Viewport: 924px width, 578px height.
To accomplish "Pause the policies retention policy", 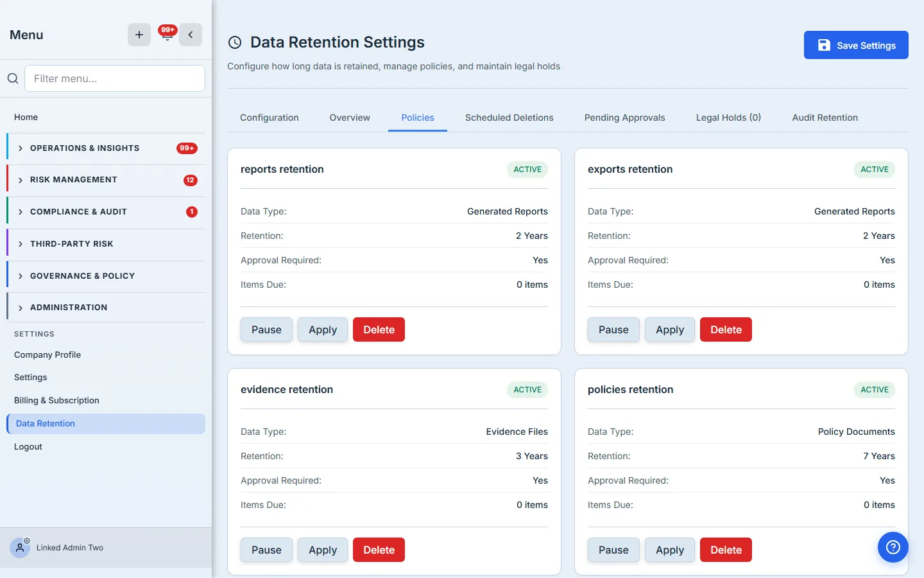I will click(613, 550).
